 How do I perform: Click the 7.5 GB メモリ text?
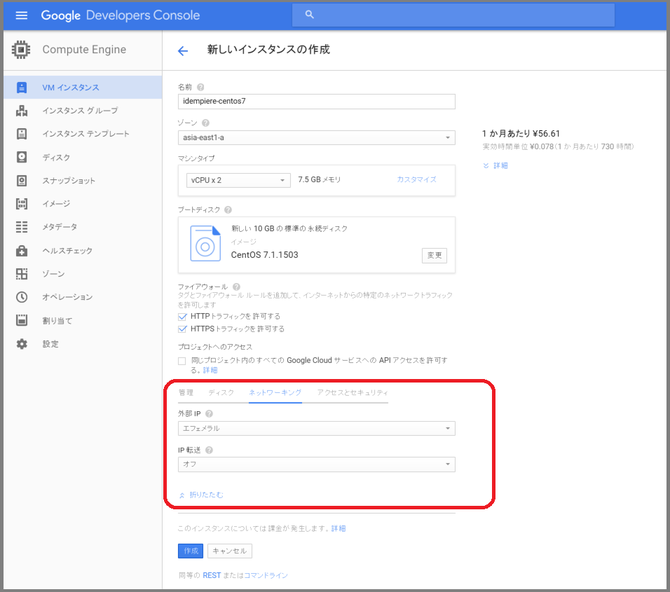click(x=319, y=180)
